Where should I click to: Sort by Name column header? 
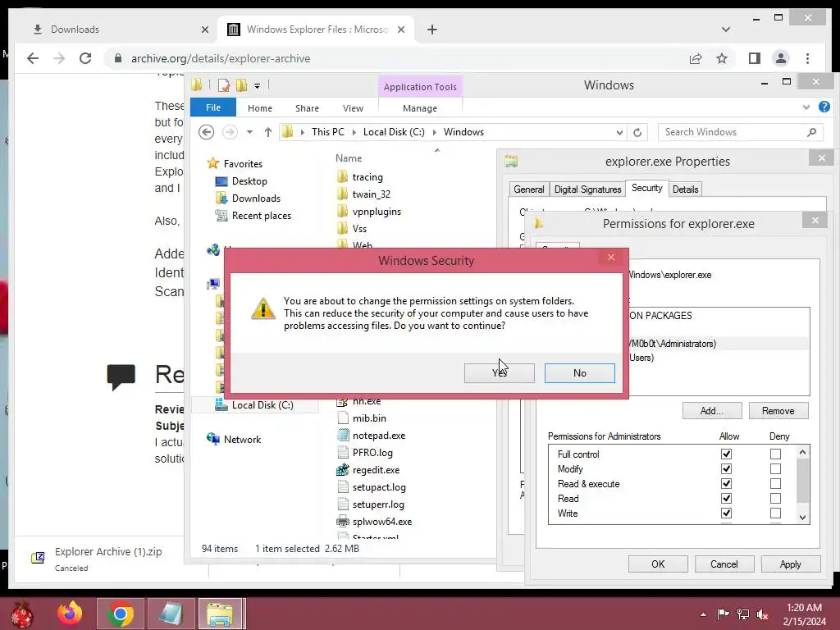coord(349,158)
